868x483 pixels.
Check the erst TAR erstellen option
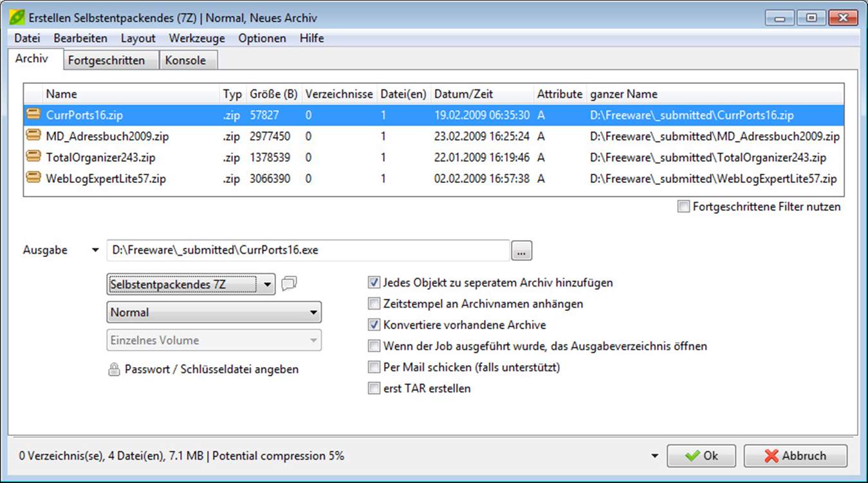(x=374, y=388)
